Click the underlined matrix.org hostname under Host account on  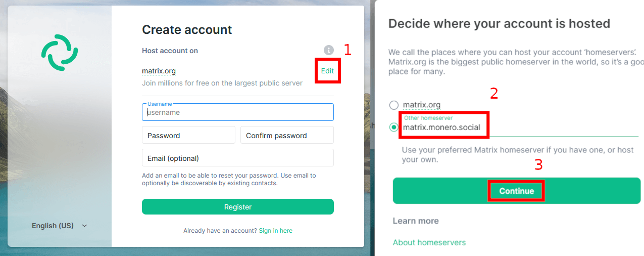click(x=159, y=71)
